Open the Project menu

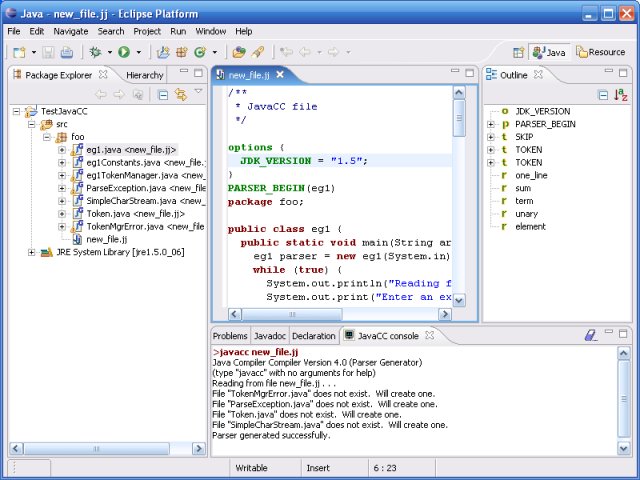pos(146,31)
